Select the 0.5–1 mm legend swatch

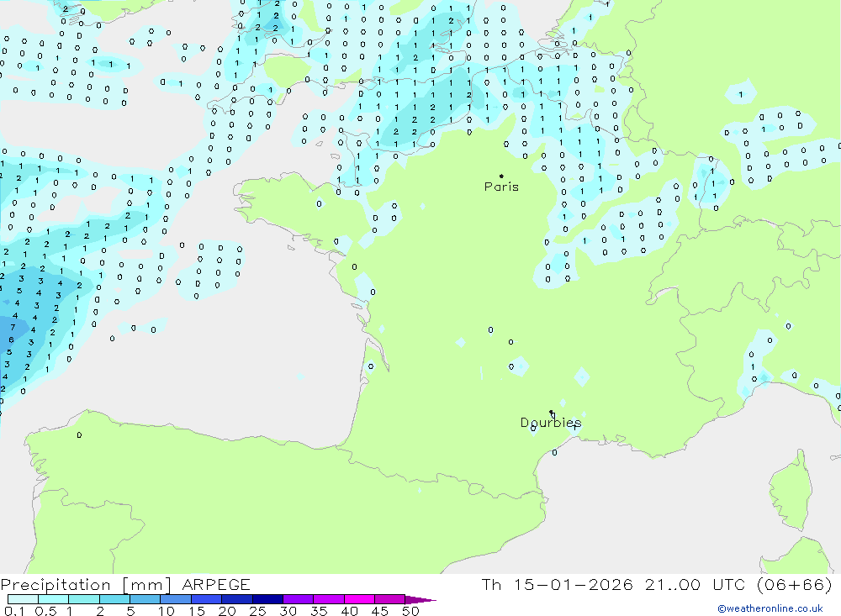click(x=53, y=599)
